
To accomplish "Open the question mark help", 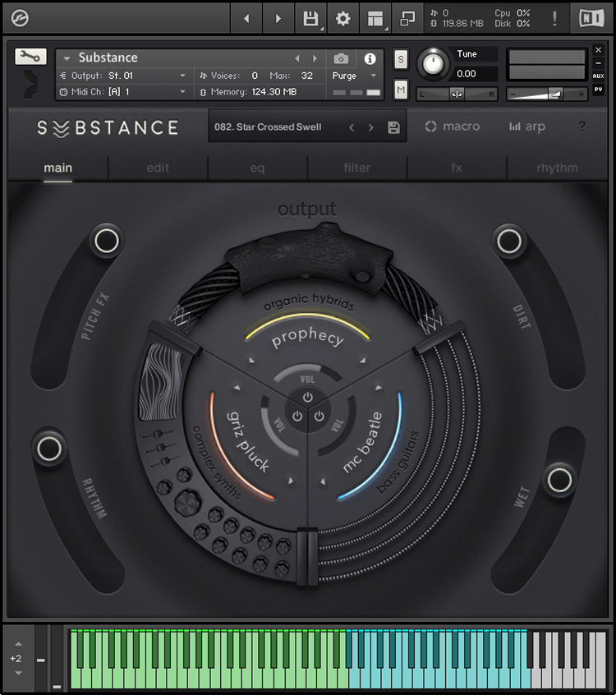I will coord(582,127).
